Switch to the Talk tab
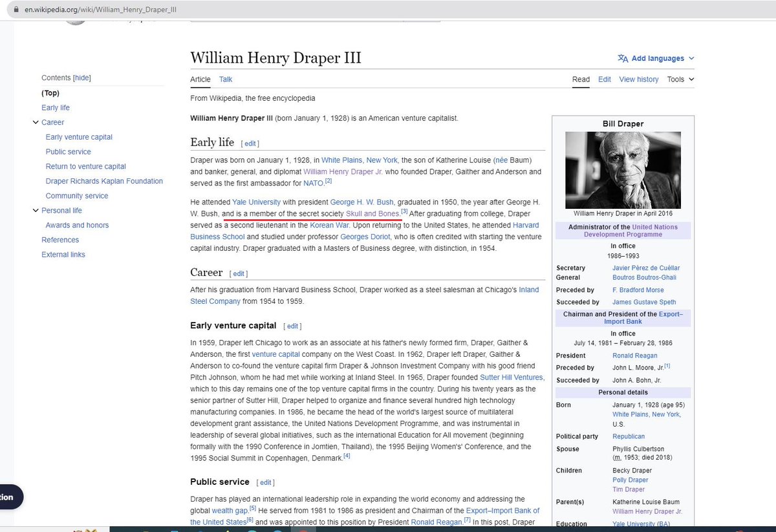This screenshot has height=532, width=776. tap(226, 80)
